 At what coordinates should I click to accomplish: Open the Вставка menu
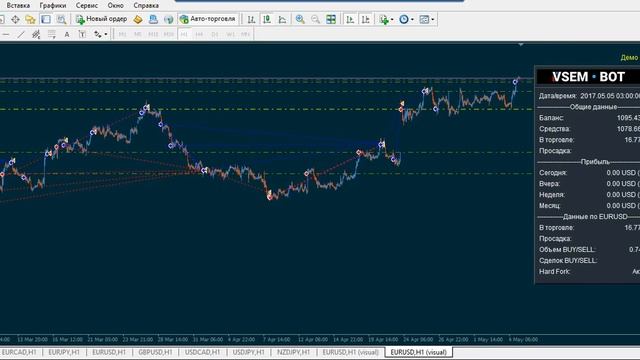click(18, 5)
